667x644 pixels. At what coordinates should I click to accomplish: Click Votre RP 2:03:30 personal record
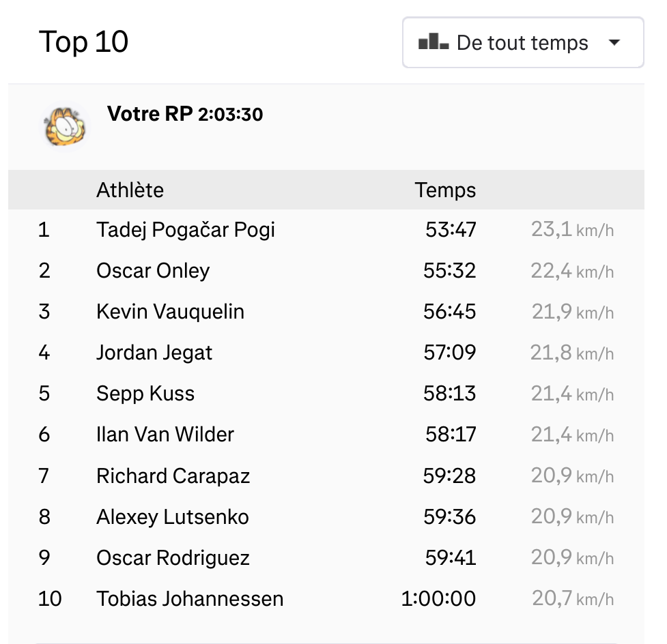185,114
